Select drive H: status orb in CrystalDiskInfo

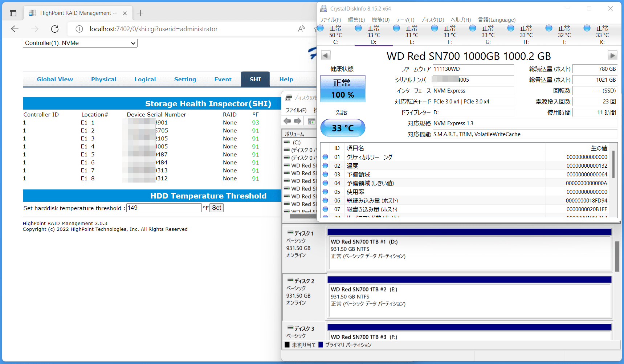tap(511, 28)
